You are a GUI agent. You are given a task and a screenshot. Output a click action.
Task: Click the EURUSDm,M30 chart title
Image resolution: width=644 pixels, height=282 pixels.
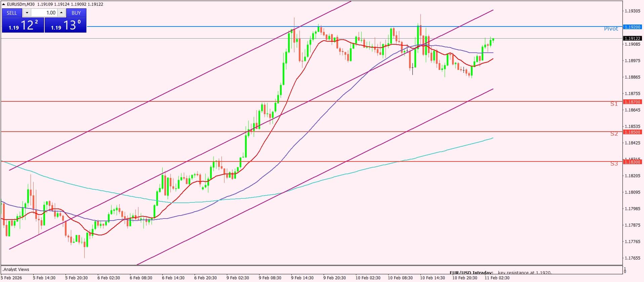21,4
